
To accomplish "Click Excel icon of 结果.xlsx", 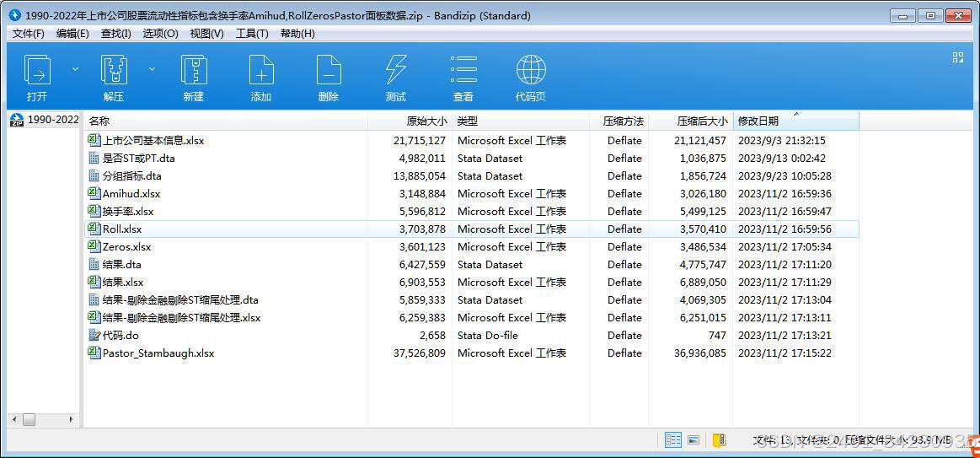I will coord(94,283).
